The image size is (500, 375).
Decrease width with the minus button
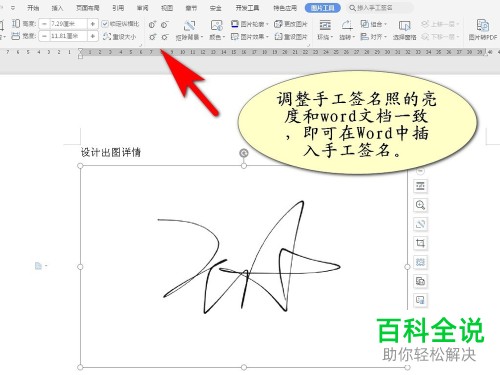point(44,36)
